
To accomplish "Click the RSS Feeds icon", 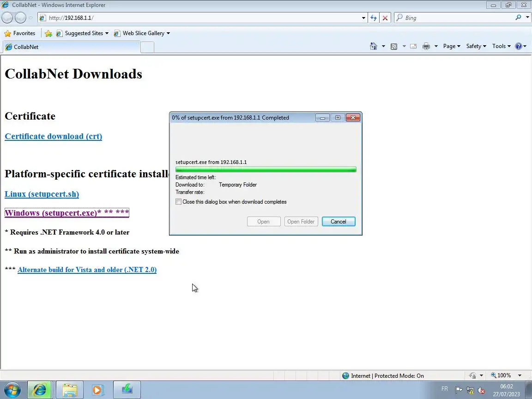I will (394, 46).
